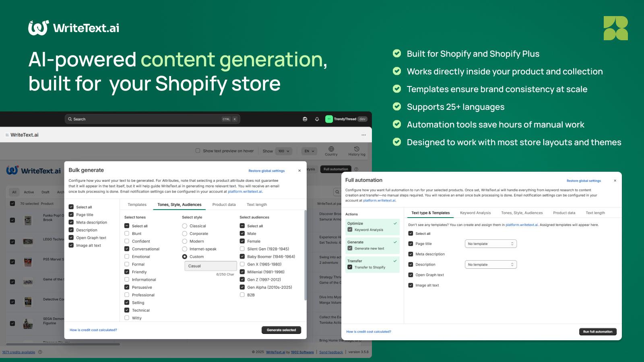Click the WriteText.ai logo in the sidebar
This screenshot has width=644, height=362.
pos(32,170)
